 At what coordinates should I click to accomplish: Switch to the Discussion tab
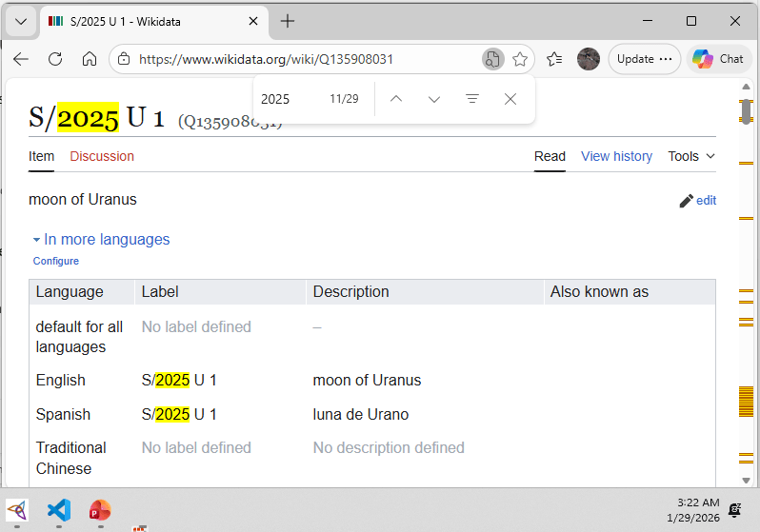(x=102, y=156)
